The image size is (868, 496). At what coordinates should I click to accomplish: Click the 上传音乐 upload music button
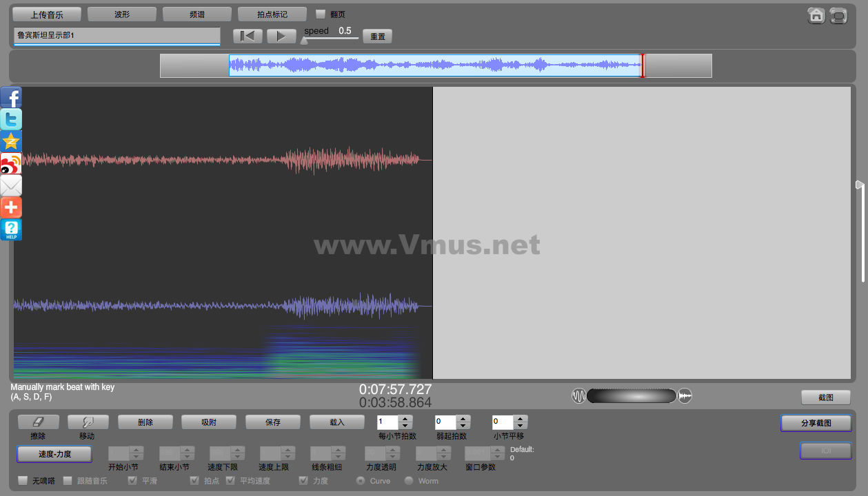[47, 14]
